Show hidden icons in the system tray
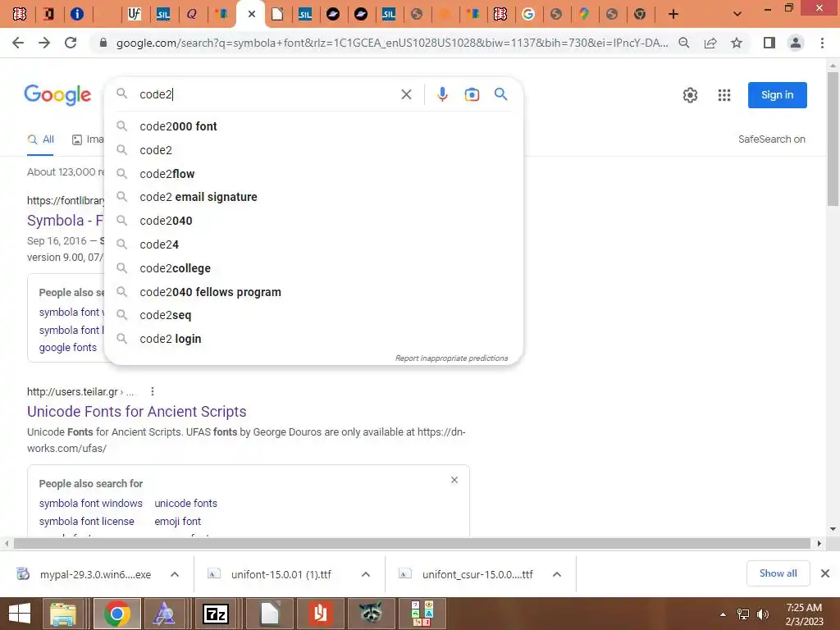 (724, 614)
